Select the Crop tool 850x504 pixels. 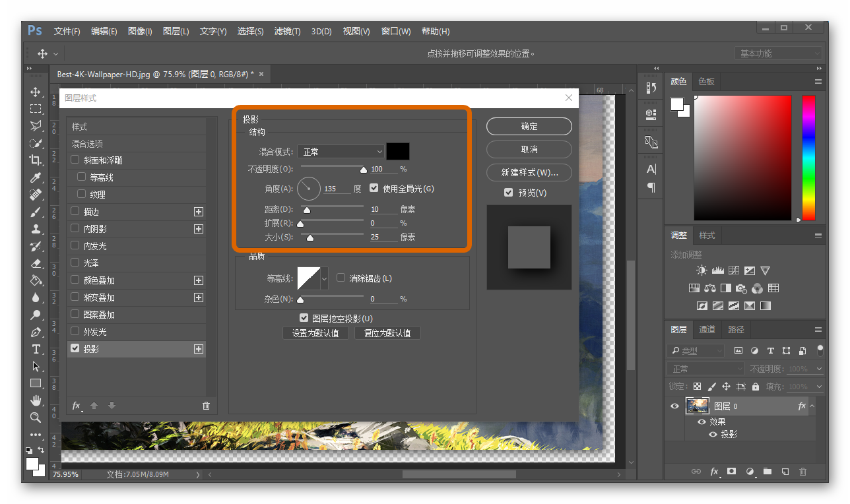click(36, 160)
